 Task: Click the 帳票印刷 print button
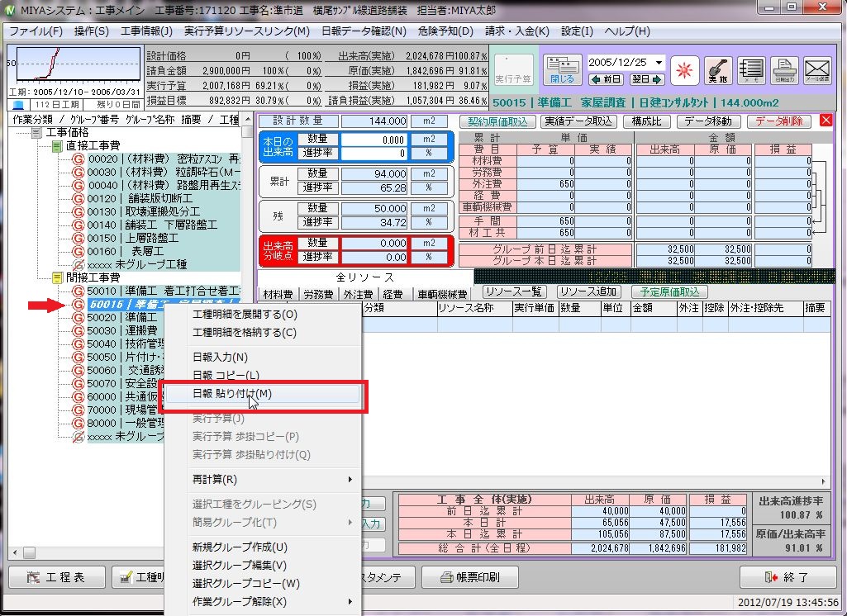pyautogui.click(x=470, y=577)
